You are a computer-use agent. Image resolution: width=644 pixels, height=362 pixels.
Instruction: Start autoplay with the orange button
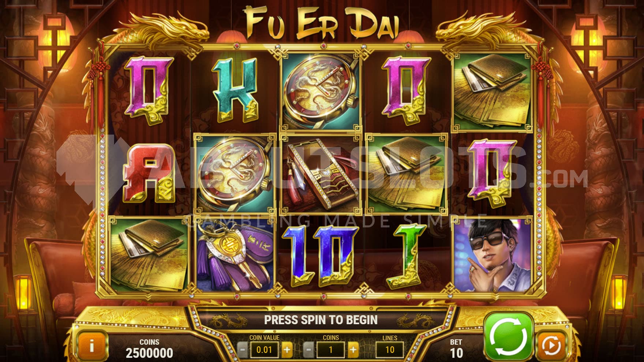(x=551, y=345)
